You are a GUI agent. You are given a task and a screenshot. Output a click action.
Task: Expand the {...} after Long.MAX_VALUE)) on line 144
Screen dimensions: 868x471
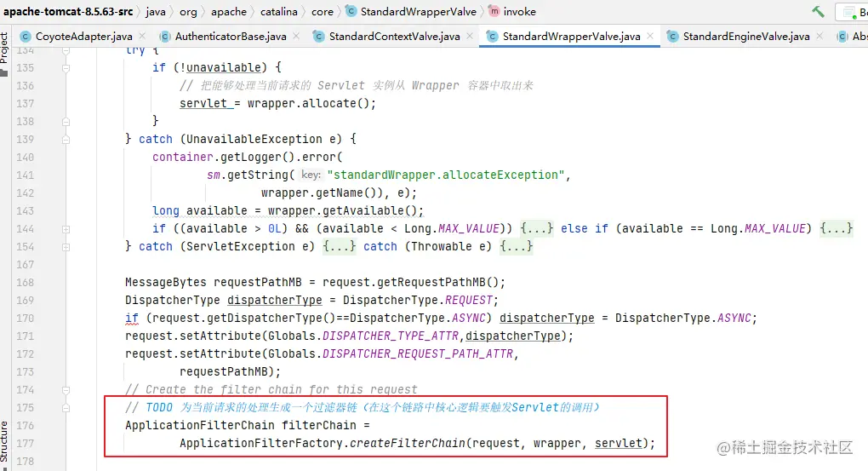(536, 228)
